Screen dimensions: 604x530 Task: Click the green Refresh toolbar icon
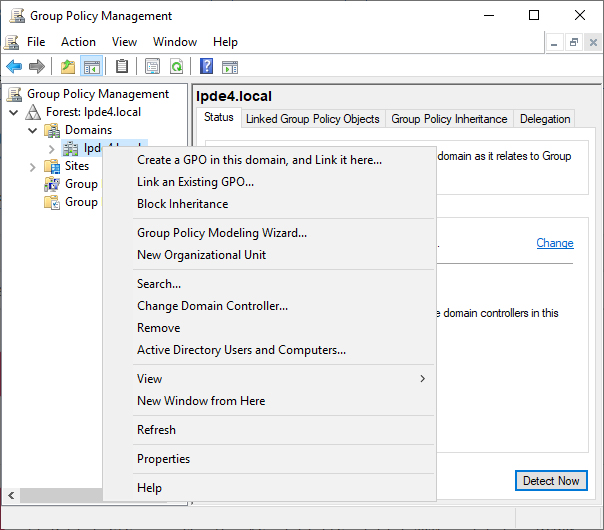176,67
